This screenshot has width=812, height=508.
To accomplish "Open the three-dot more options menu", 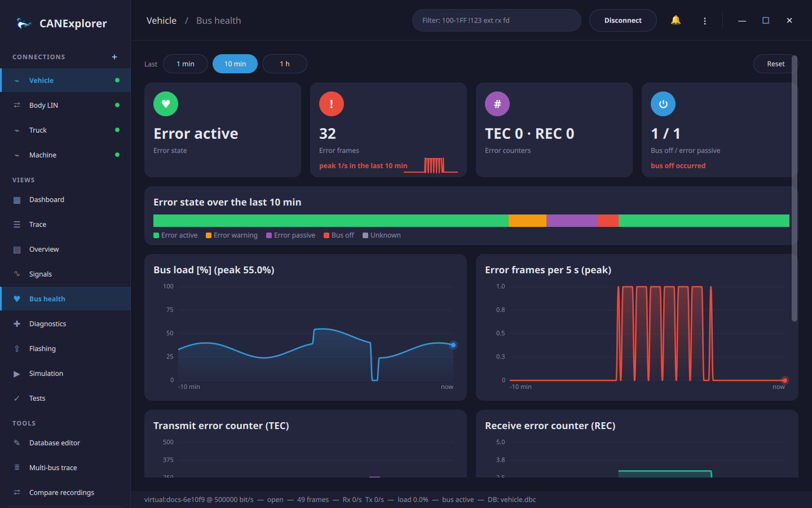I will coord(705,20).
